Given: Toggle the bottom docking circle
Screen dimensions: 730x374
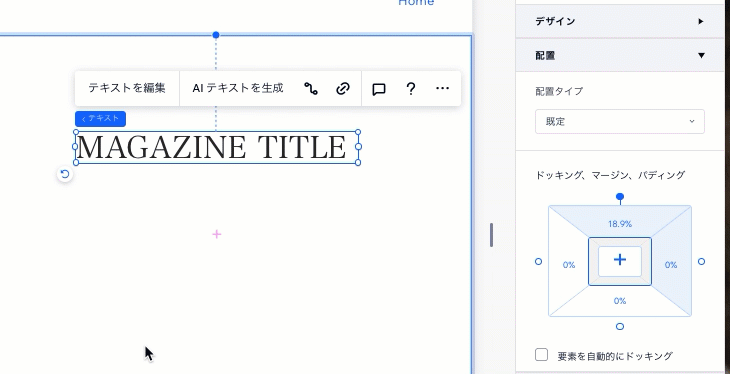Looking at the screenshot, I should pos(620,326).
